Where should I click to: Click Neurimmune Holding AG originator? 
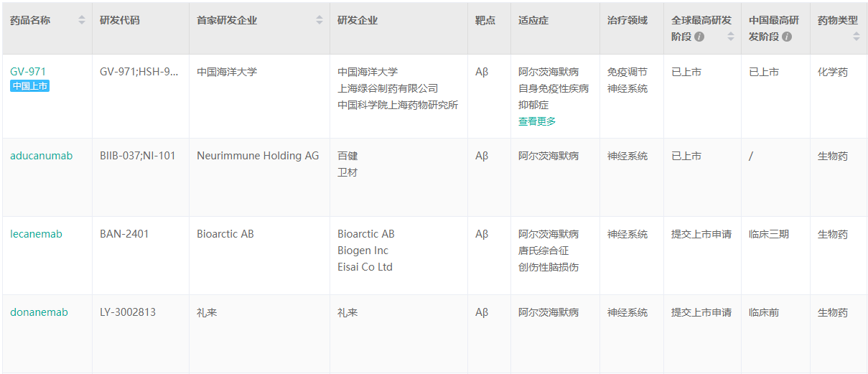258,156
